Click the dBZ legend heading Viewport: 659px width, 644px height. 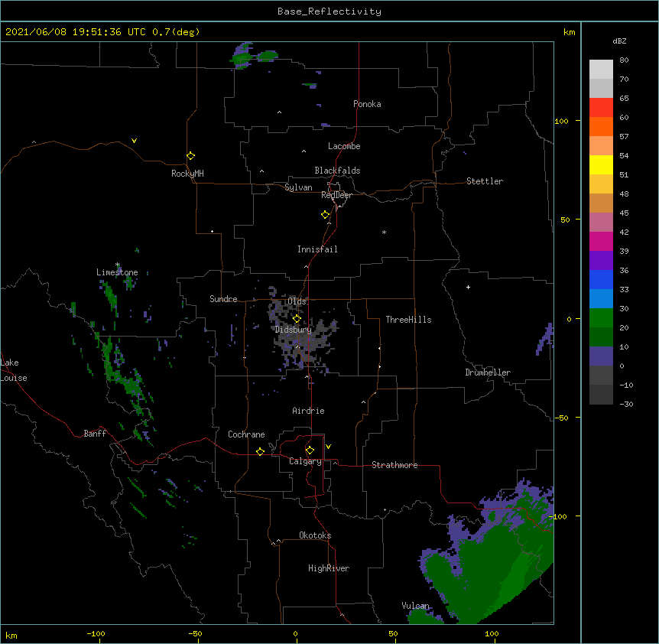tap(619, 41)
